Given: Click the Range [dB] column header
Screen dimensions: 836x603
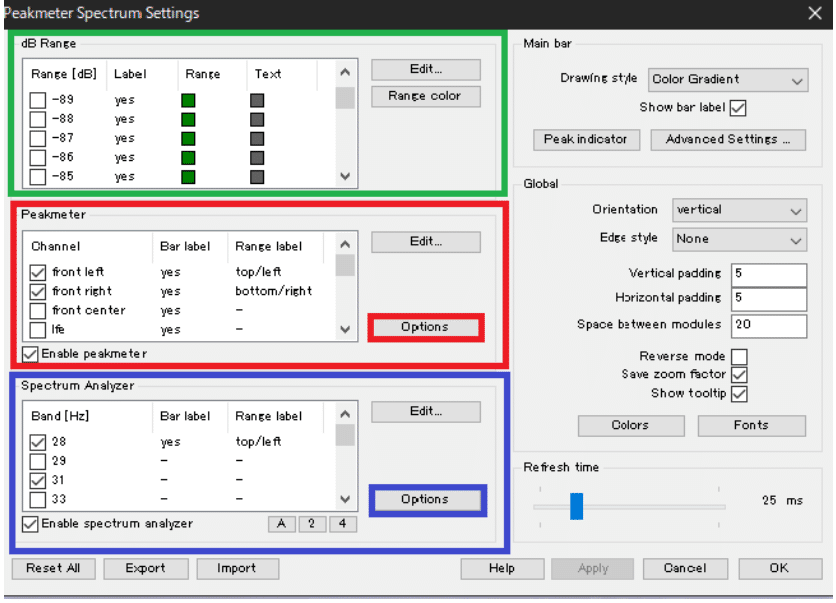Looking at the screenshot, I should click(x=65, y=75).
